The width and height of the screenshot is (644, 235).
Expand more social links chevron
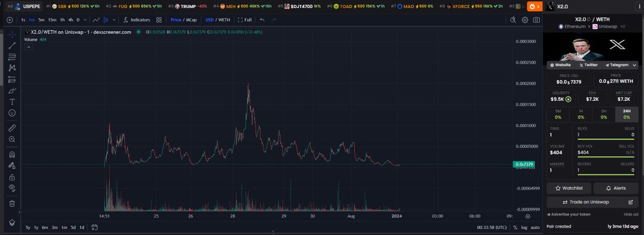635,65
